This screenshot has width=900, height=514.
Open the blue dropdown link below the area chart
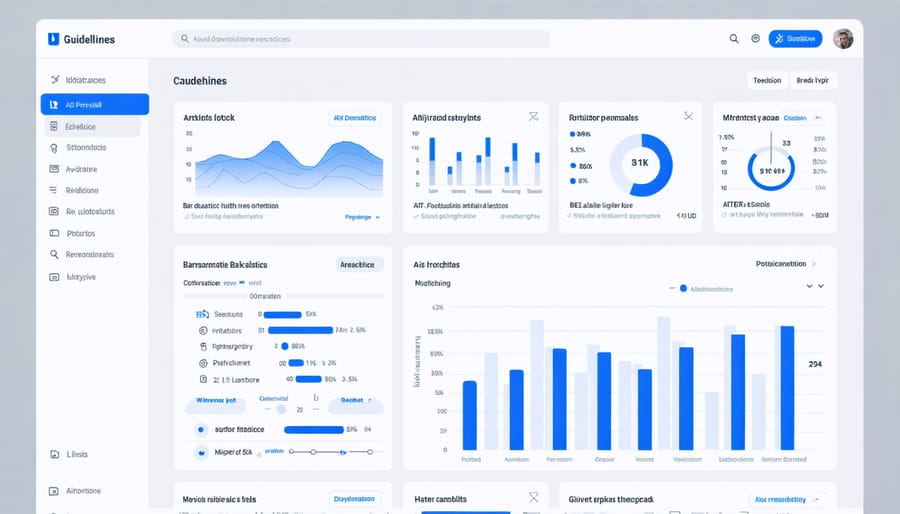pyautogui.click(x=362, y=217)
